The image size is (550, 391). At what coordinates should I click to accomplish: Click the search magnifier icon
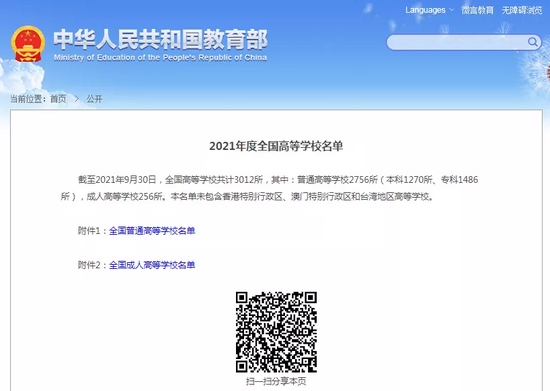tap(532, 42)
